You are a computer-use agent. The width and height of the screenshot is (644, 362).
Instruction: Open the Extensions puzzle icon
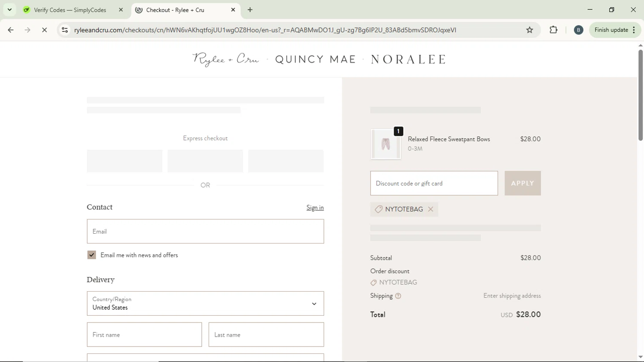coord(553,30)
